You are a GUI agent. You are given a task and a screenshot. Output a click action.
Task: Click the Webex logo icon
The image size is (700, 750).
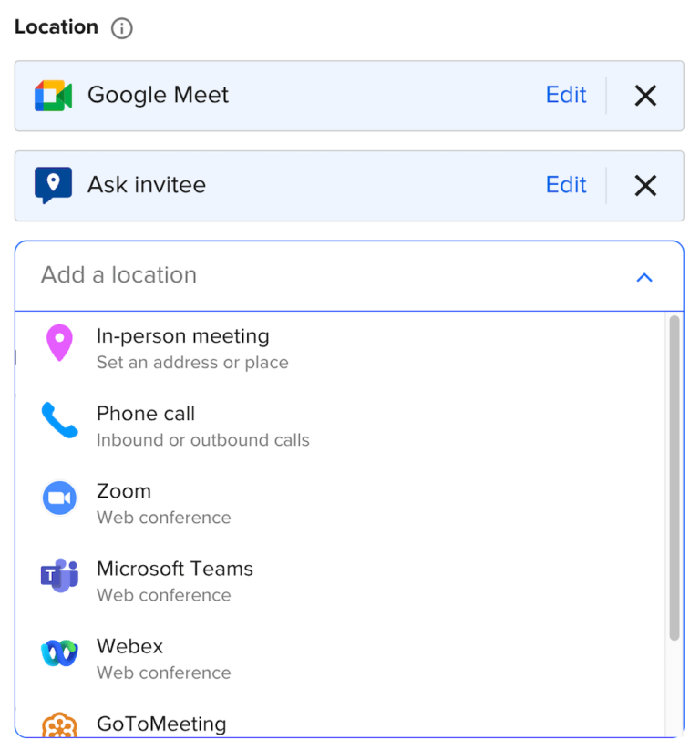(x=59, y=652)
